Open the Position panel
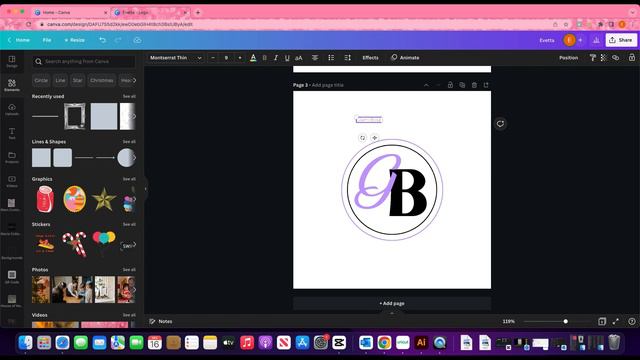 tap(569, 58)
